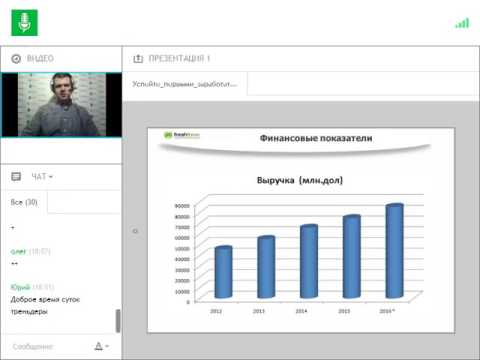This screenshot has width=480, height=360.
Task: Click the ВИДЕО panel camera icon
Action: 16,59
